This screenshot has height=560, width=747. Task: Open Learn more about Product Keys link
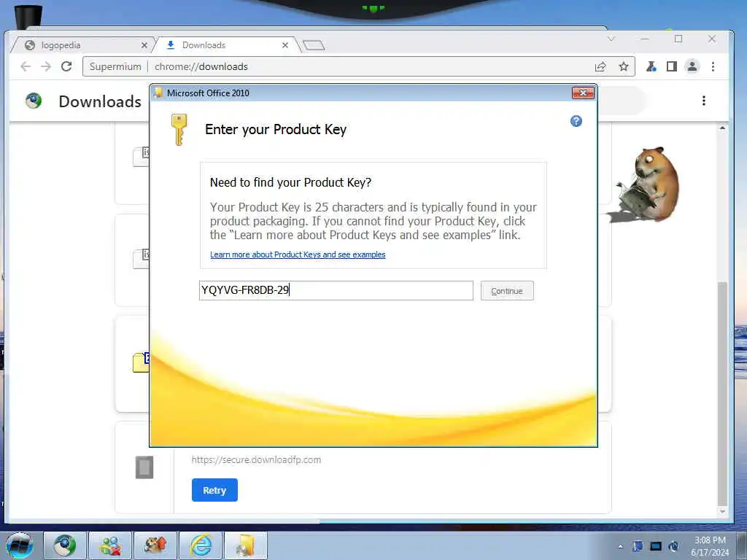pyautogui.click(x=298, y=254)
